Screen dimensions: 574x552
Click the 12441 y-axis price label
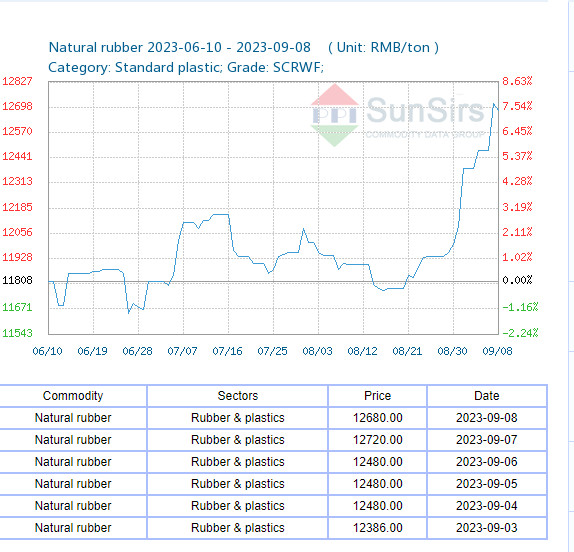[x=17, y=156]
